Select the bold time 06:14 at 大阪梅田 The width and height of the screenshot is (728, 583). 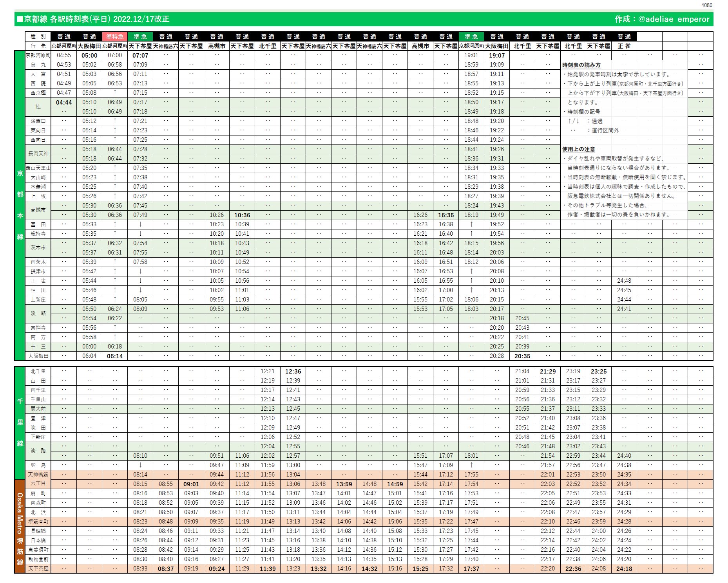click(x=115, y=356)
